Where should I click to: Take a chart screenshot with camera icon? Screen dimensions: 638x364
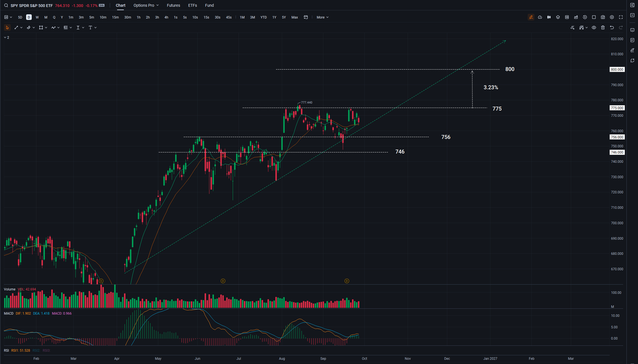point(603,17)
